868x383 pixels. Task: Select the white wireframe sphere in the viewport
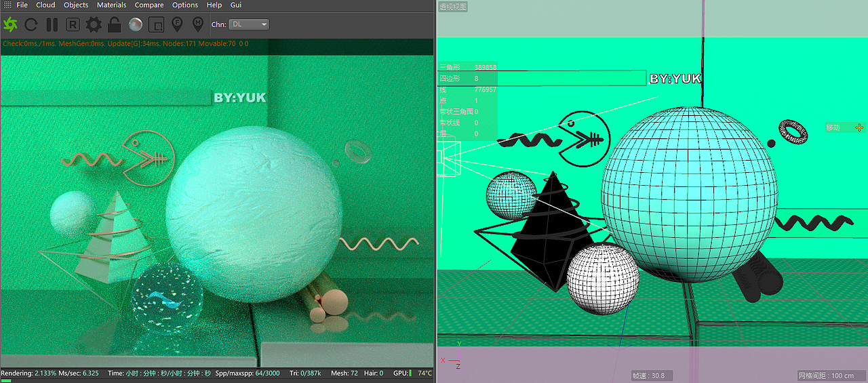pyautogui.click(x=603, y=279)
